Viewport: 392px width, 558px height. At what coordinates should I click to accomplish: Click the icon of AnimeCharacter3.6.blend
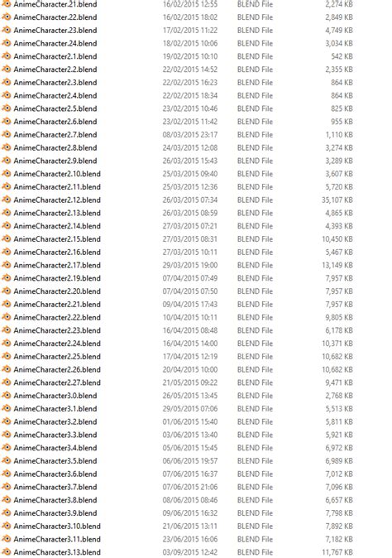coord(6,474)
